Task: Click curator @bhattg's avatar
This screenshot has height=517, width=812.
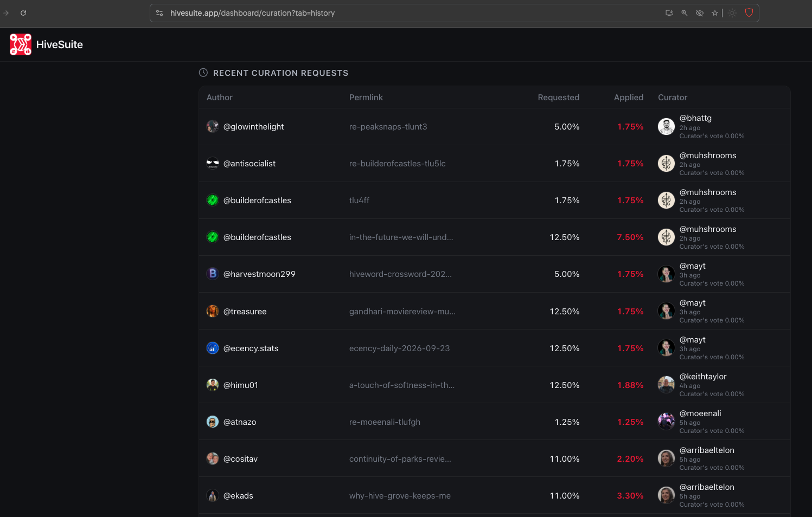Action: click(x=666, y=126)
